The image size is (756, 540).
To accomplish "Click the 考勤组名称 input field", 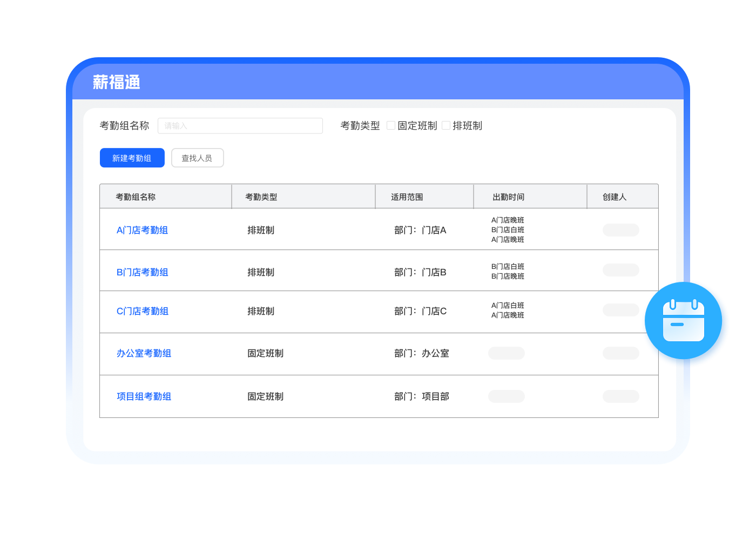I will (x=240, y=126).
